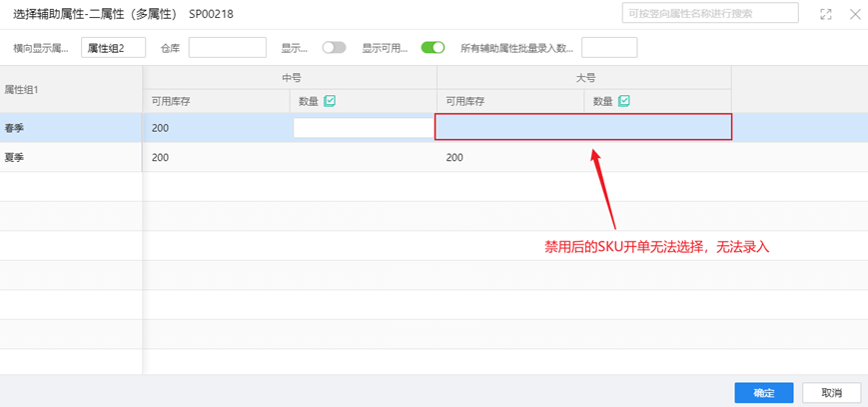The height and width of the screenshot is (407, 868).
Task: Turn off the green 显示可用... switch
Action: point(433,48)
